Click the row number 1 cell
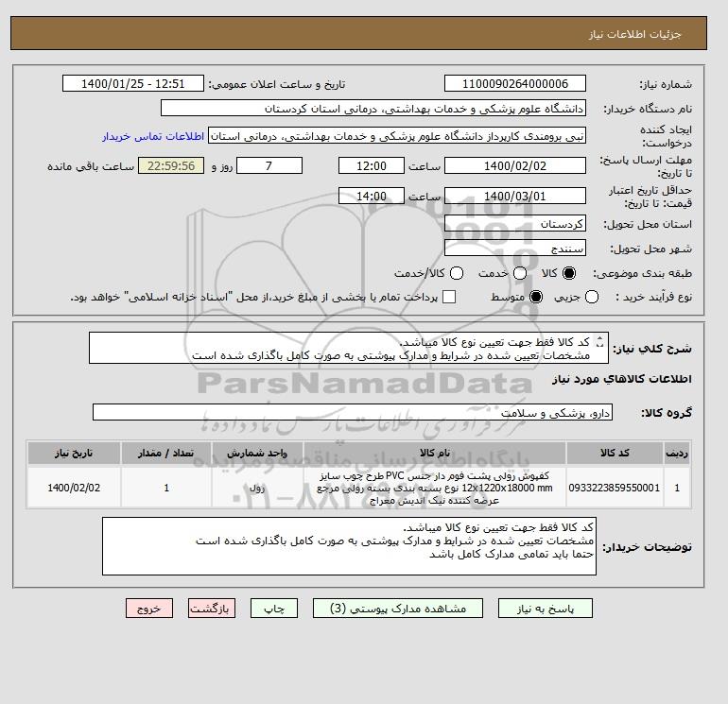The image size is (728, 704). click(x=677, y=488)
